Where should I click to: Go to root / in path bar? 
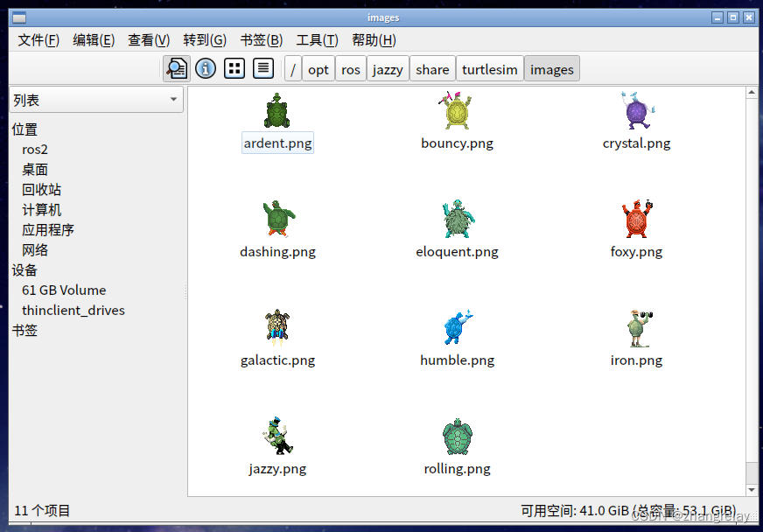click(292, 68)
